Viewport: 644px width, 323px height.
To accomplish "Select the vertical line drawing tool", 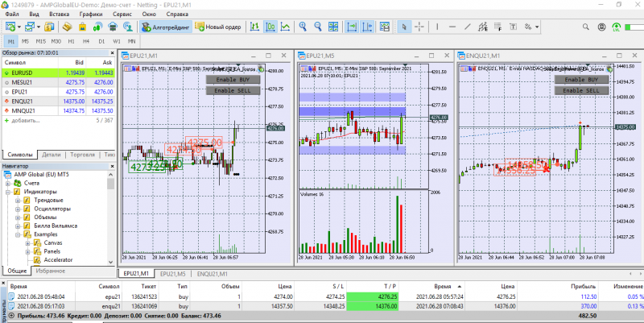I will pyautogui.click(x=437, y=27).
